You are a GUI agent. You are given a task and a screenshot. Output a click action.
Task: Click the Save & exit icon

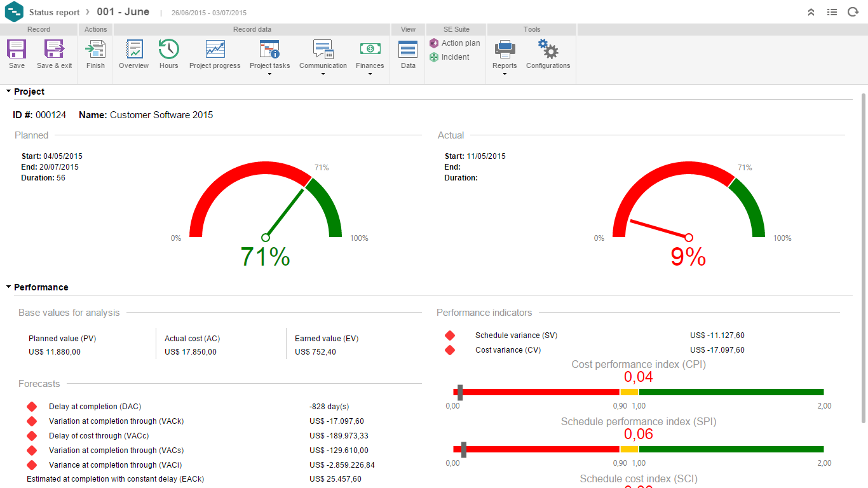tap(54, 50)
